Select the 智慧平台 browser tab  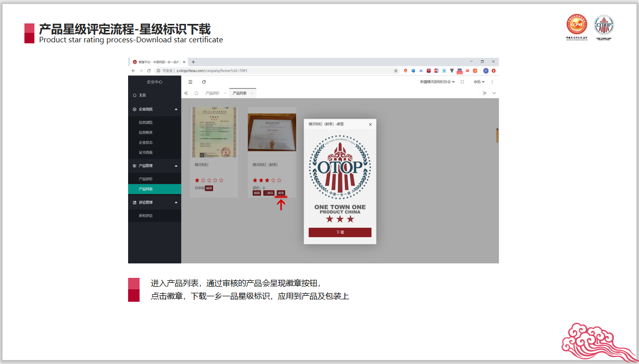point(159,62)
